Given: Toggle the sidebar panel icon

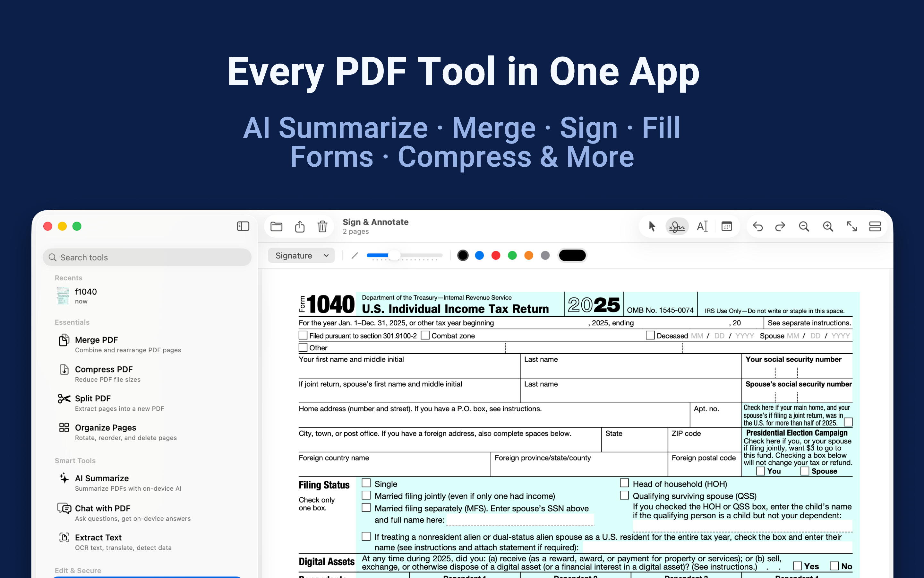Looking at the screenshot, I should point(243,226).
